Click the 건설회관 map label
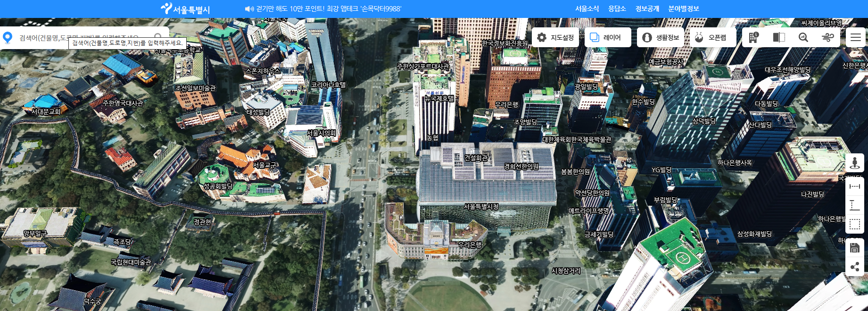This screenshot has width=868, height=311. [476, 158]
